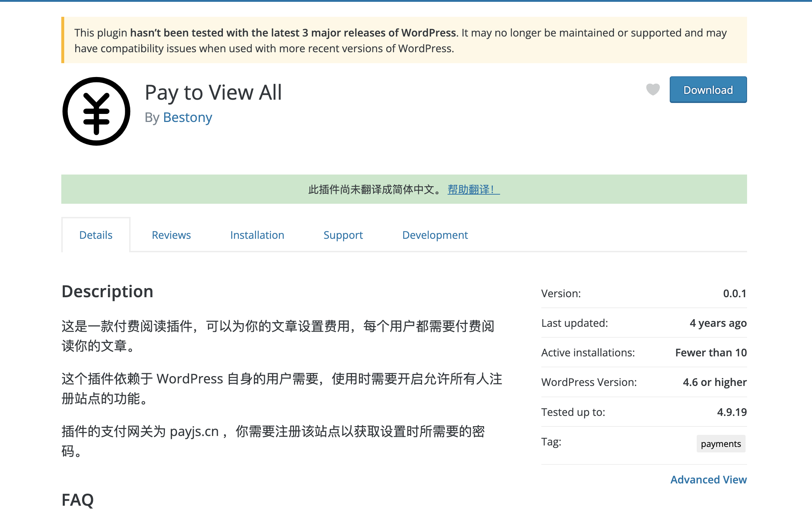
Task: Click the green translation notice banner
Action: coord(255,189)
